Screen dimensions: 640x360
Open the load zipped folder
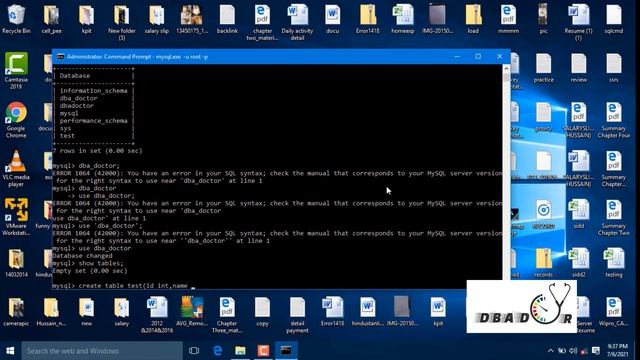(473, 18)
